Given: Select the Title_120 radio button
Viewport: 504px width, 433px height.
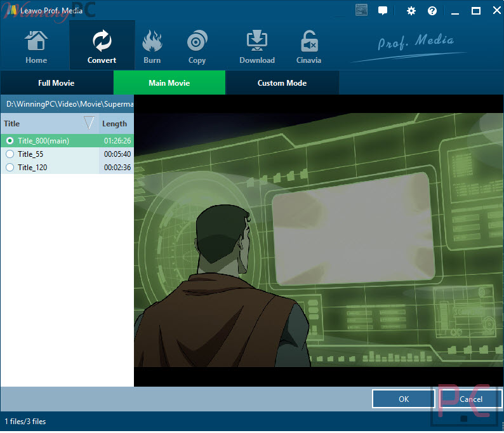Looking at the screenshot, I should click(x=10, y=167).
